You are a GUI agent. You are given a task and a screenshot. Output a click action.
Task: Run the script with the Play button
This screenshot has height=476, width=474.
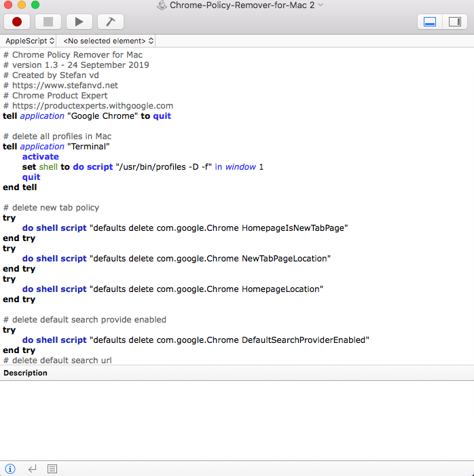tap(79, 22)
